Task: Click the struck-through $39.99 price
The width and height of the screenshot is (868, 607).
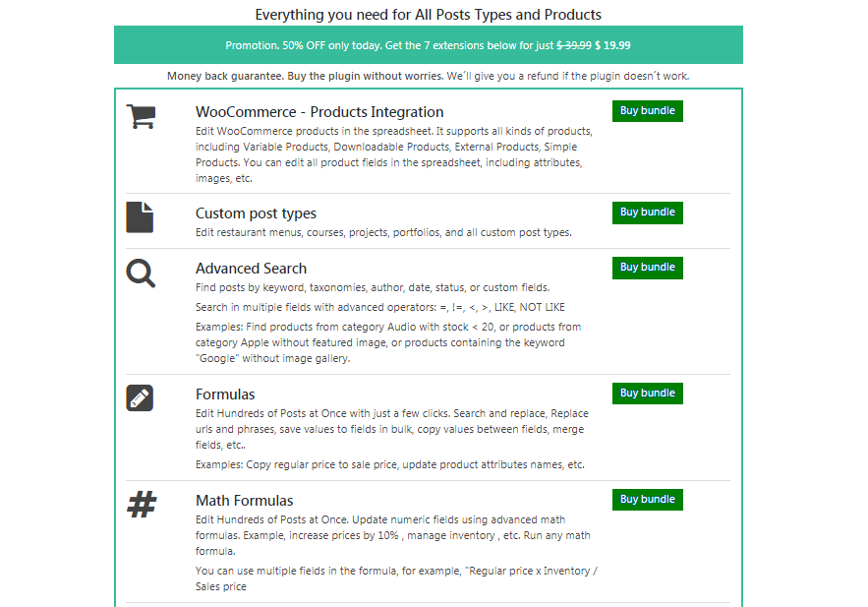Action: pyautogui.click(x=574, y=45)
